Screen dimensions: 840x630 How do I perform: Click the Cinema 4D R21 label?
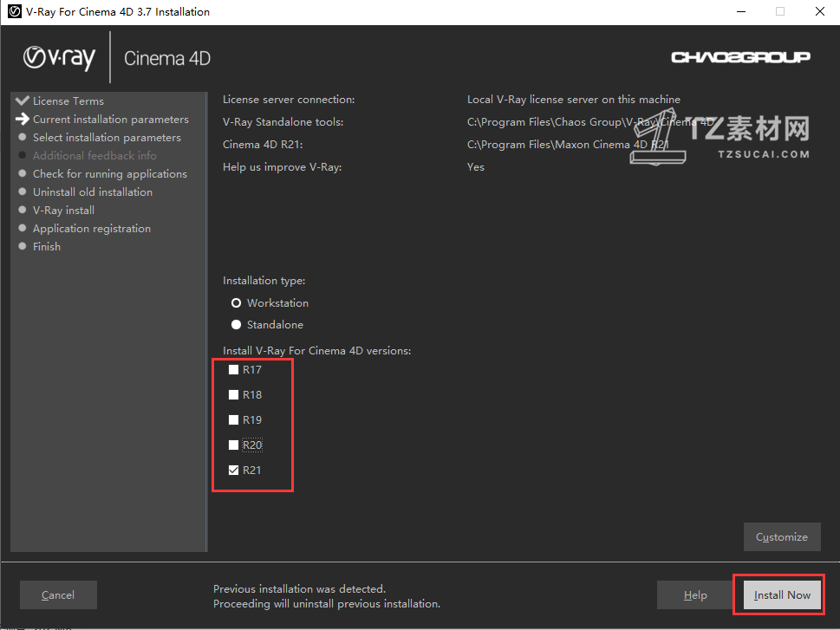(x=263, y=145)
